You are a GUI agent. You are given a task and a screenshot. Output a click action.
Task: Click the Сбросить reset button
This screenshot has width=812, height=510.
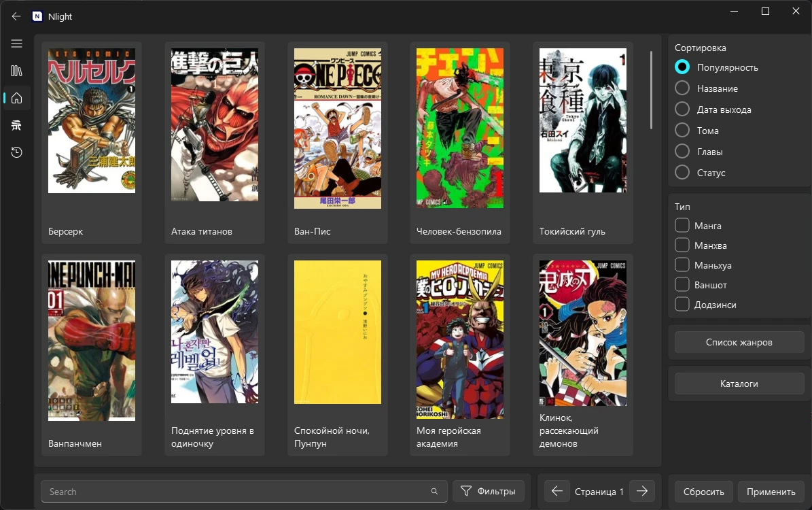(703, 492)
